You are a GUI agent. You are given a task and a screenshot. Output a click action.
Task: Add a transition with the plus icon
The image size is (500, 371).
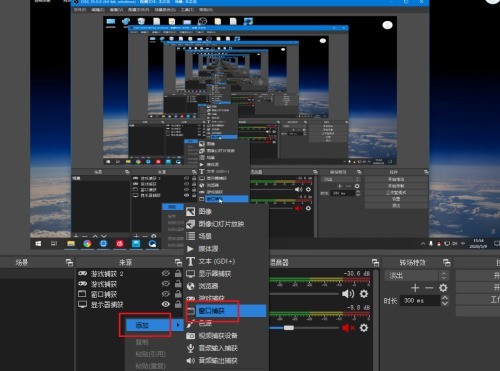415,288
